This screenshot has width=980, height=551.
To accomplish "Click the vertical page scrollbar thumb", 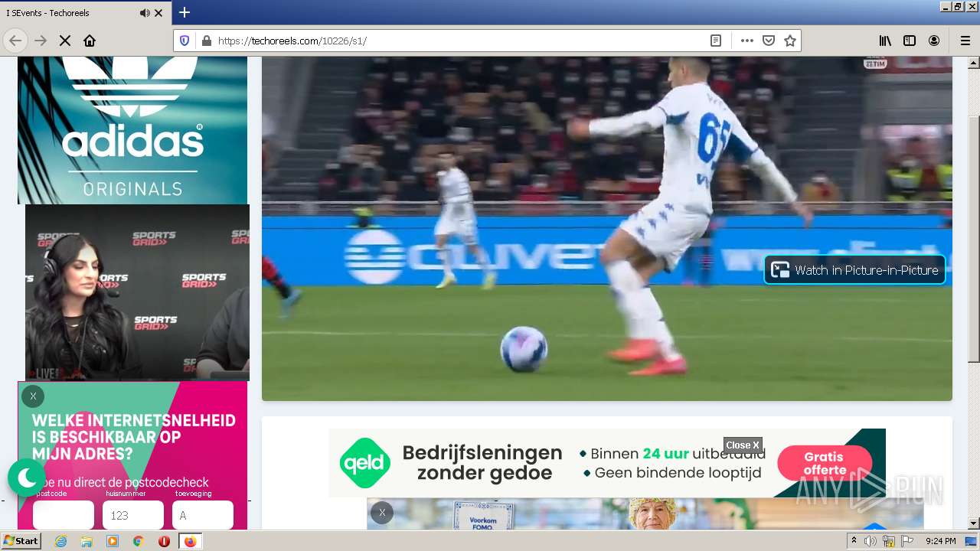I will tap(974, 239).
